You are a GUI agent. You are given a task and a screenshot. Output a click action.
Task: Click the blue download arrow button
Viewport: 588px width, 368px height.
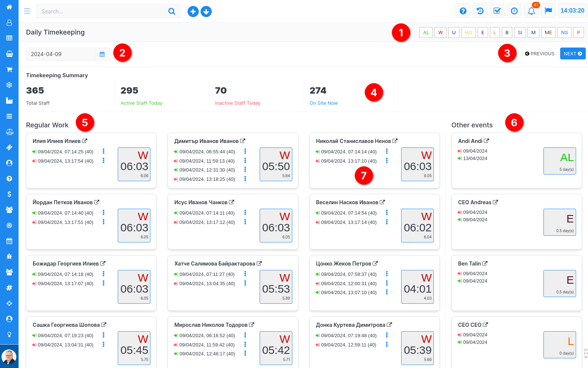coord(206,12)
